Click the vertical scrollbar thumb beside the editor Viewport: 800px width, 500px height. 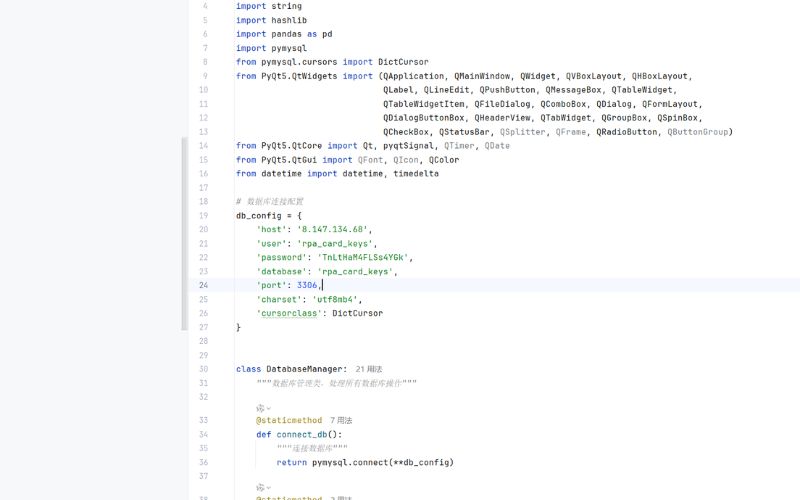click(184, 234)
